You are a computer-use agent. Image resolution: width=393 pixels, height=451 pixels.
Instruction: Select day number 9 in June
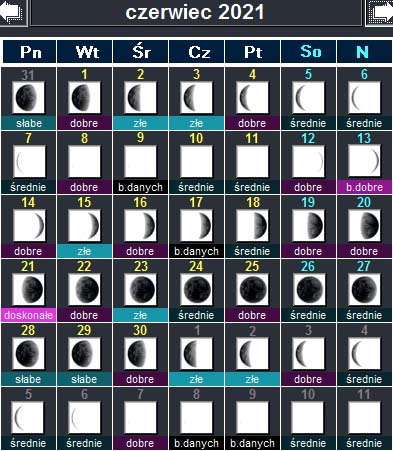pos(140,138)
